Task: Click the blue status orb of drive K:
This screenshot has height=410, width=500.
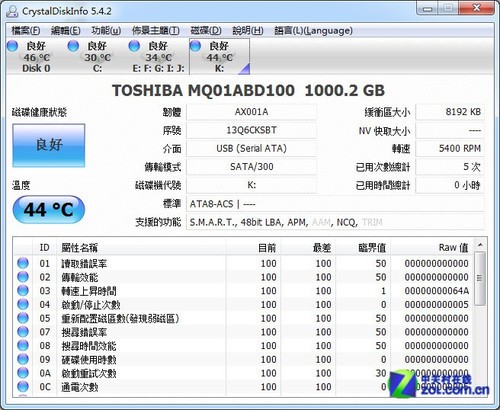Action: (195, 46)
